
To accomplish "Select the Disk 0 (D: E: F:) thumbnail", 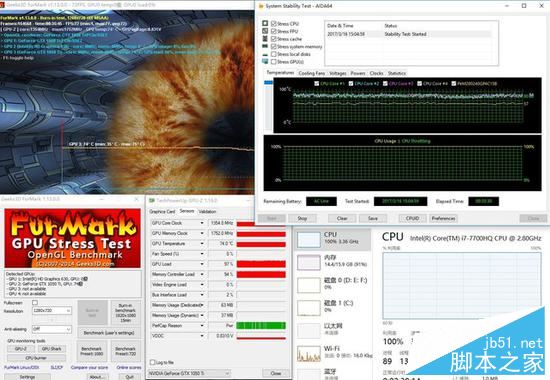I will pyautogui.click(x=309, y=285).
